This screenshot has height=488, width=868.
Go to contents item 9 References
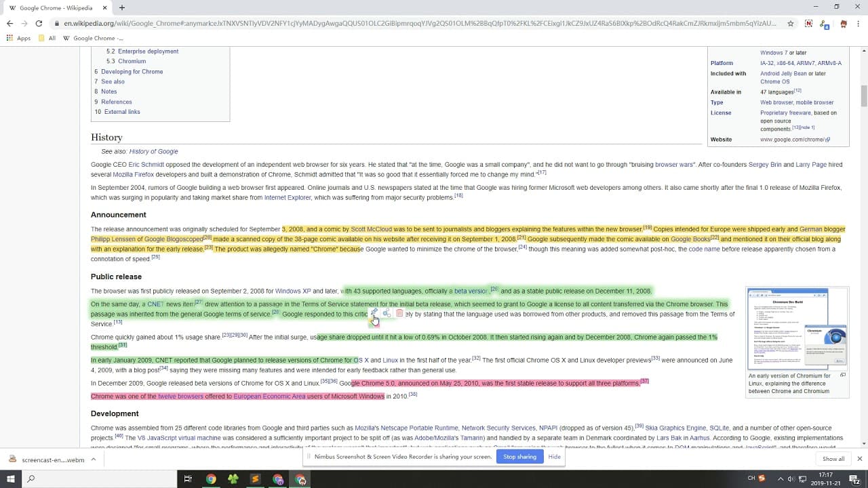click(x=113, y=102)
